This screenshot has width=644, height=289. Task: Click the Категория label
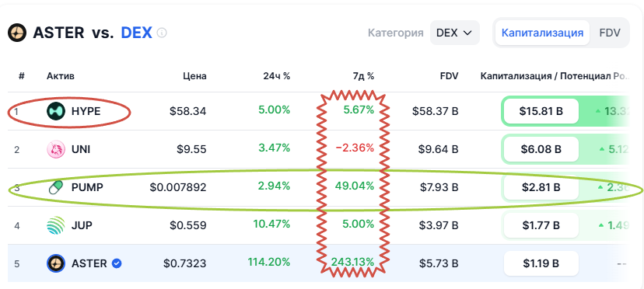pos(396,33)
